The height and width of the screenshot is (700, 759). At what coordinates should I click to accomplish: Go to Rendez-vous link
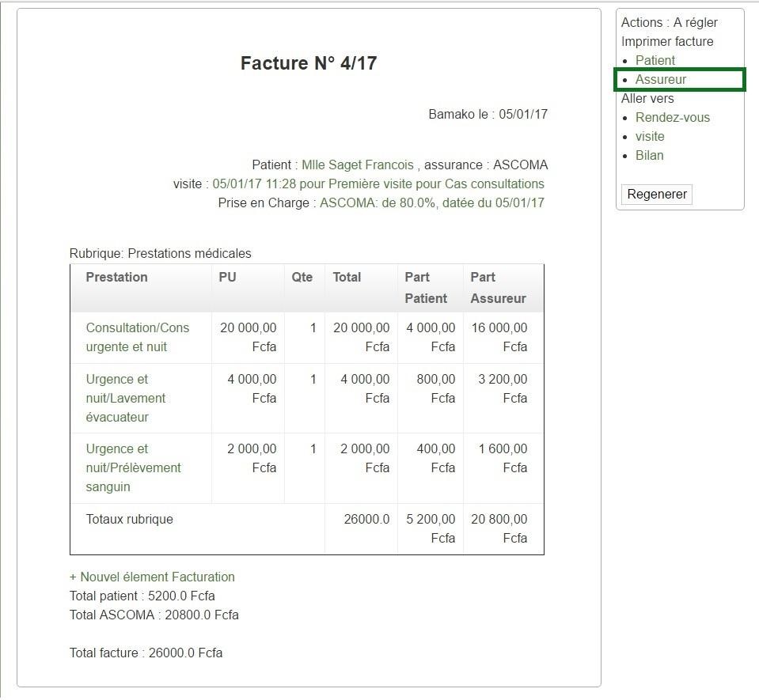pyautogui.click(x=673, y=118)
